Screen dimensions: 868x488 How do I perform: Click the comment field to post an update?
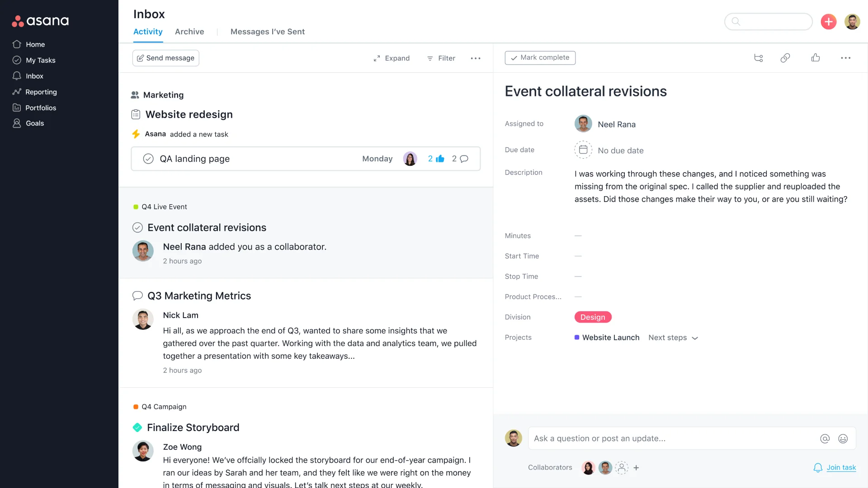[656, 438]
